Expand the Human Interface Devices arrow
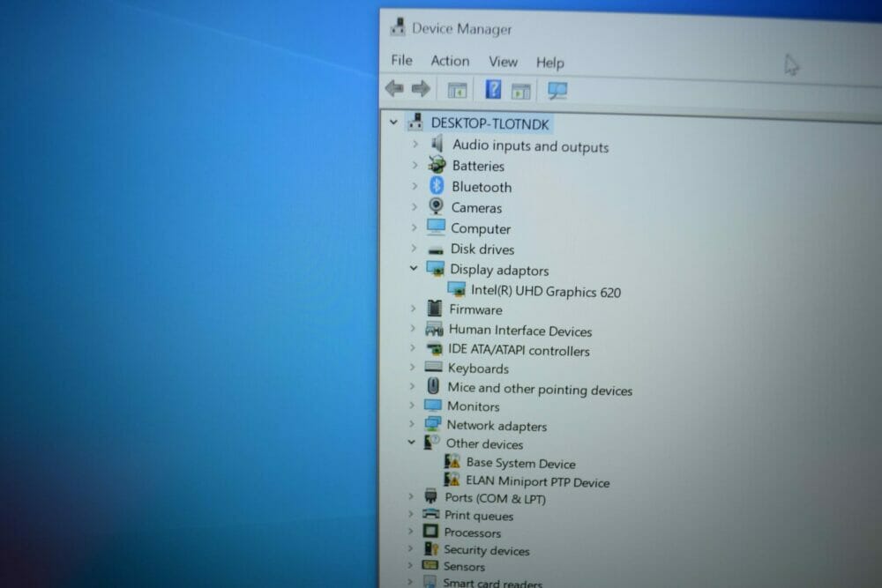The height and width of the screenshot is (588, 882). [413, 328]
